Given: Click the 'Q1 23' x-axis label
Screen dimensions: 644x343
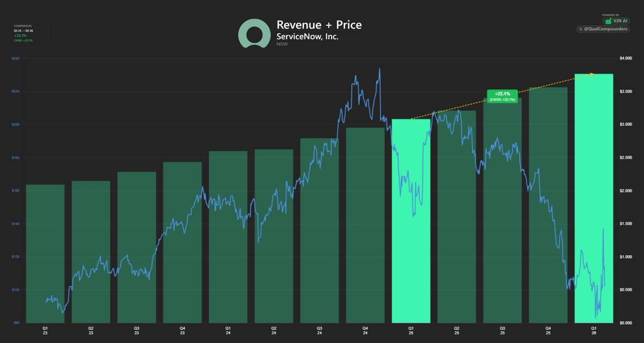Looking at the screenshot, I should point(45,330).
